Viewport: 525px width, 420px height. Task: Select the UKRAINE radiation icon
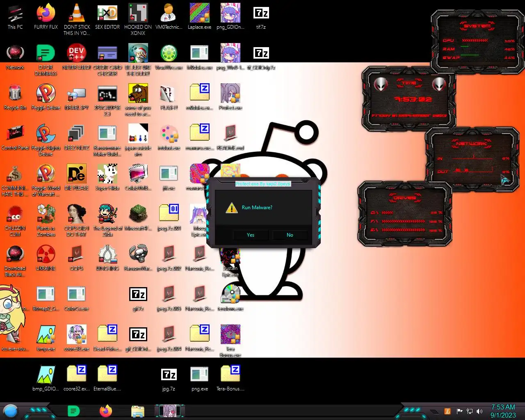click(x=46, y=258)
